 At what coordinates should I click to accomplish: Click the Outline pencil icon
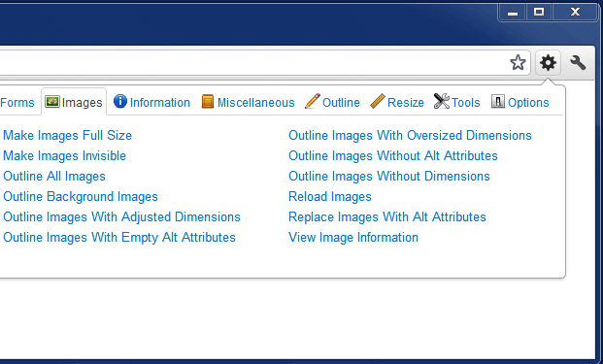click(313, 101)
